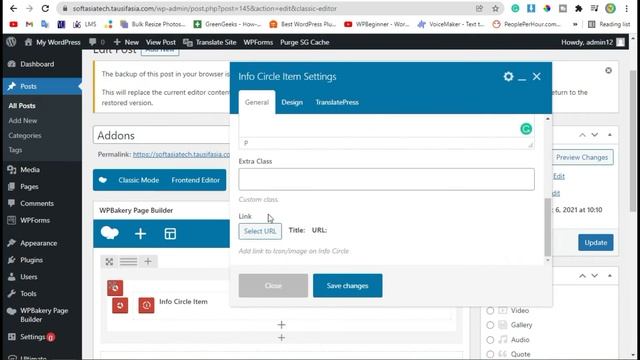Image resolution: width=640 pixels, height=360 pixels.
Task: Click the Preview Changes button
Action: point(582,157)
